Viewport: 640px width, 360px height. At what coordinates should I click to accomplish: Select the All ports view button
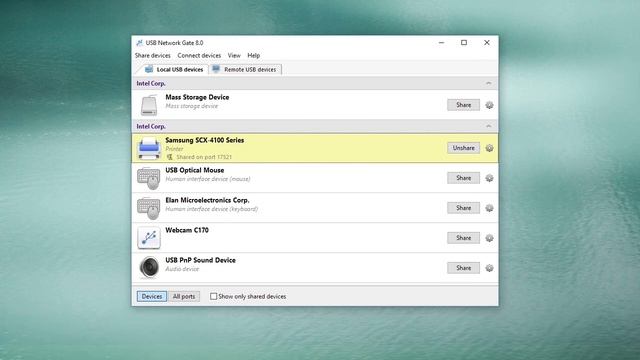coord(184,296)
